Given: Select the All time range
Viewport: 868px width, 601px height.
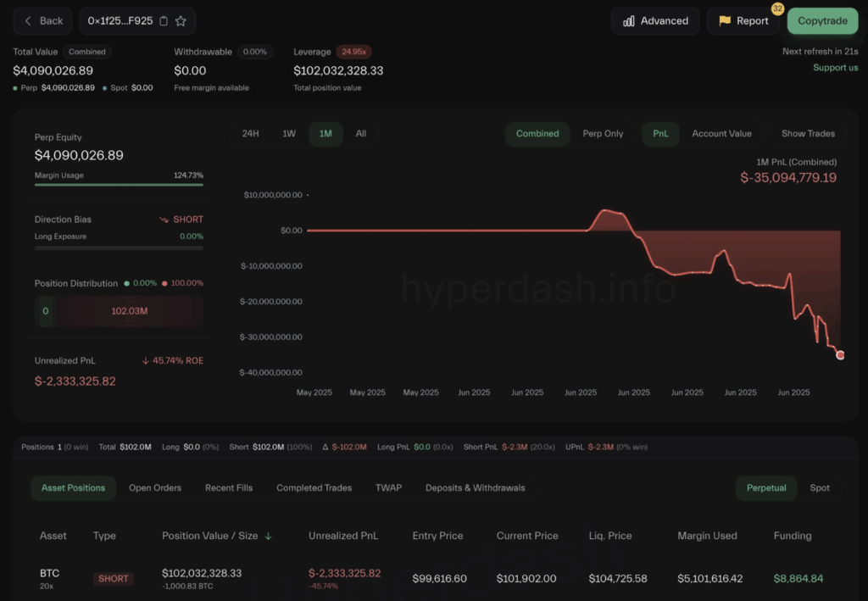Looking at the screenshot, I should (361, 134).
